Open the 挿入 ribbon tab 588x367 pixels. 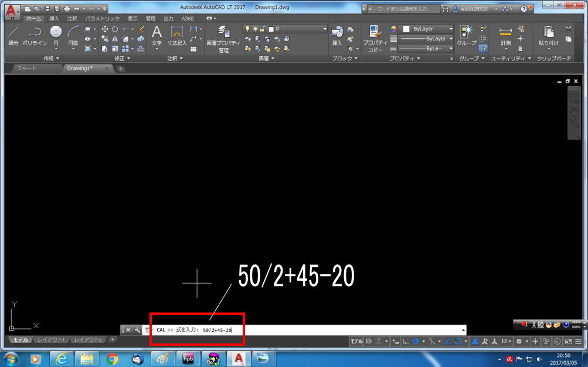point(54,18)
